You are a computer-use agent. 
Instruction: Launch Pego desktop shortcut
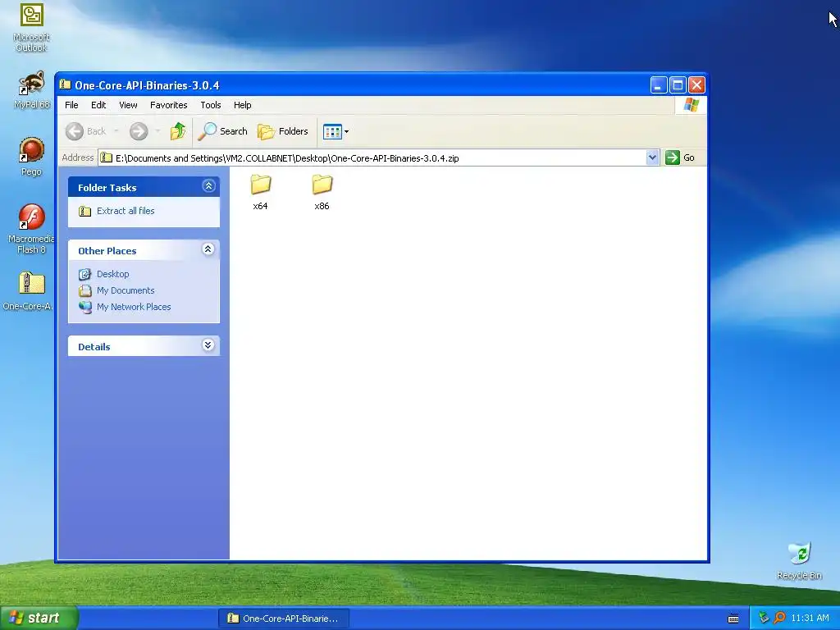(x=31, y=157)
